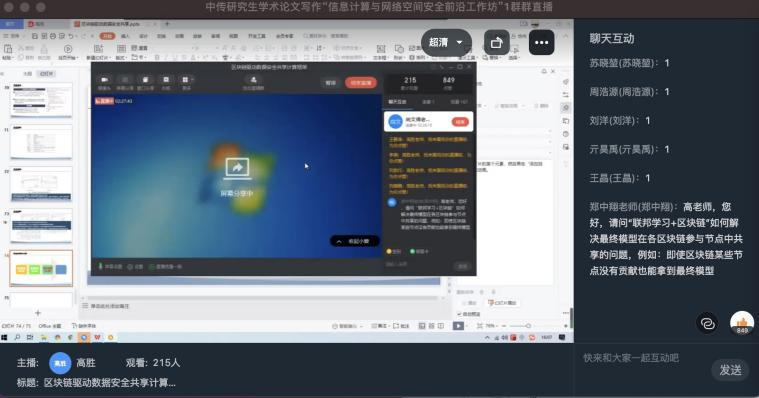The width and height of the screenshot is (759, 398).
Task: Switch to the 聊天互动 tab in the live window
Action: click(x=397, y=102)
